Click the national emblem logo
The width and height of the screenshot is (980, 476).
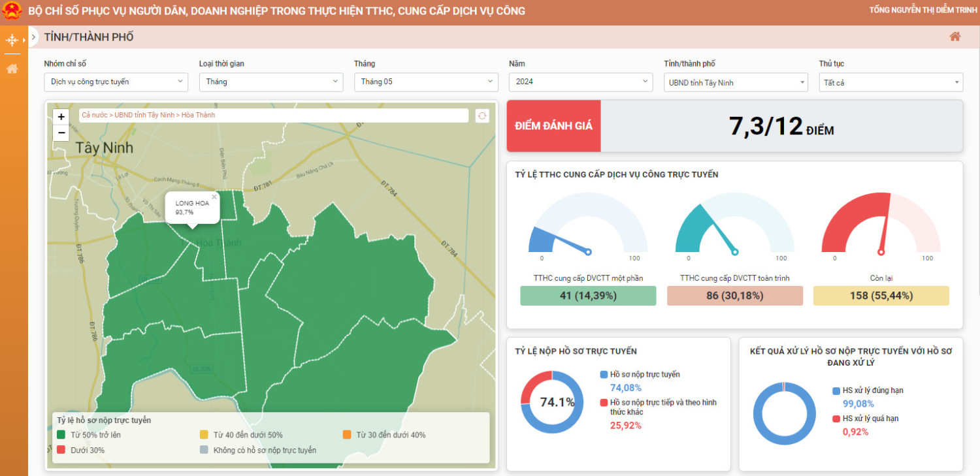click(x=12, y=11)
